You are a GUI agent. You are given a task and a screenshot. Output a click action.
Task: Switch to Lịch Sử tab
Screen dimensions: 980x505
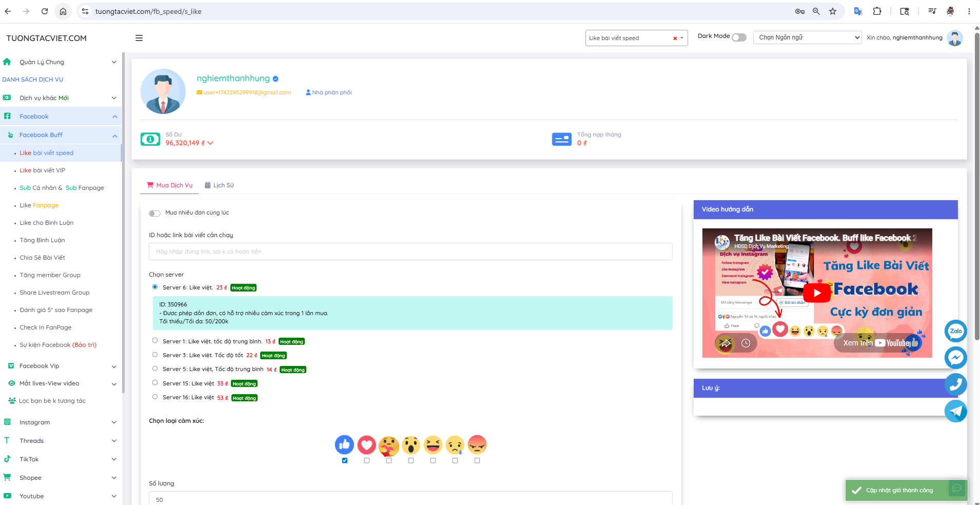pos(219,185)
